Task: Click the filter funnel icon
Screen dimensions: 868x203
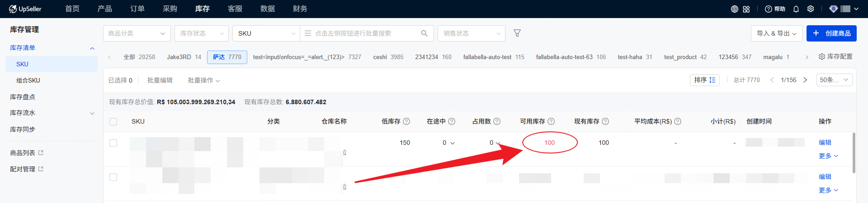Action: click(x=517, y=33)
